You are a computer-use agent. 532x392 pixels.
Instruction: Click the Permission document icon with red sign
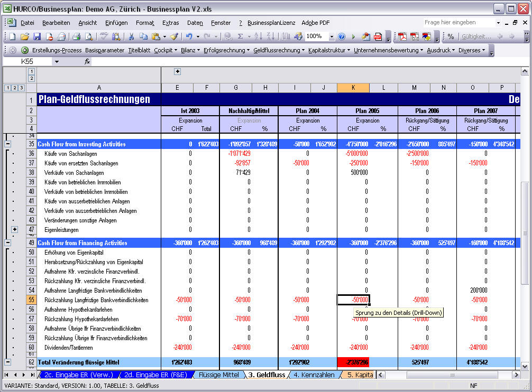tap(50, 36)
